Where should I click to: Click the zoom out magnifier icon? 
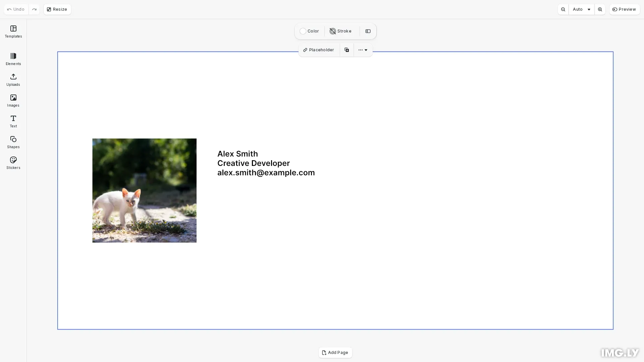tap(563, 9)
